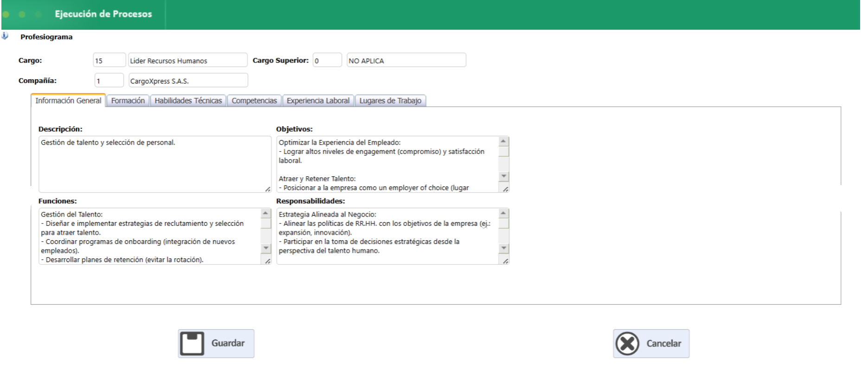Click the Descripción: label
This screenshot has width=868, height=365.
[60, 129]
